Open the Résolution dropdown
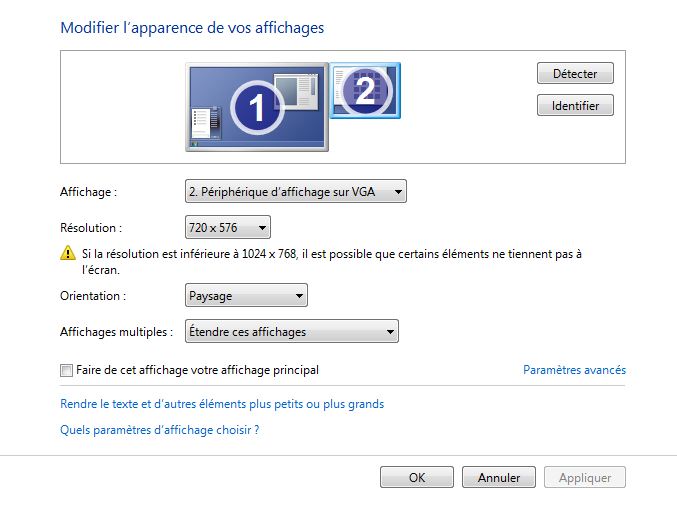This screenshot has height=511, width=677. click(227, 228)
